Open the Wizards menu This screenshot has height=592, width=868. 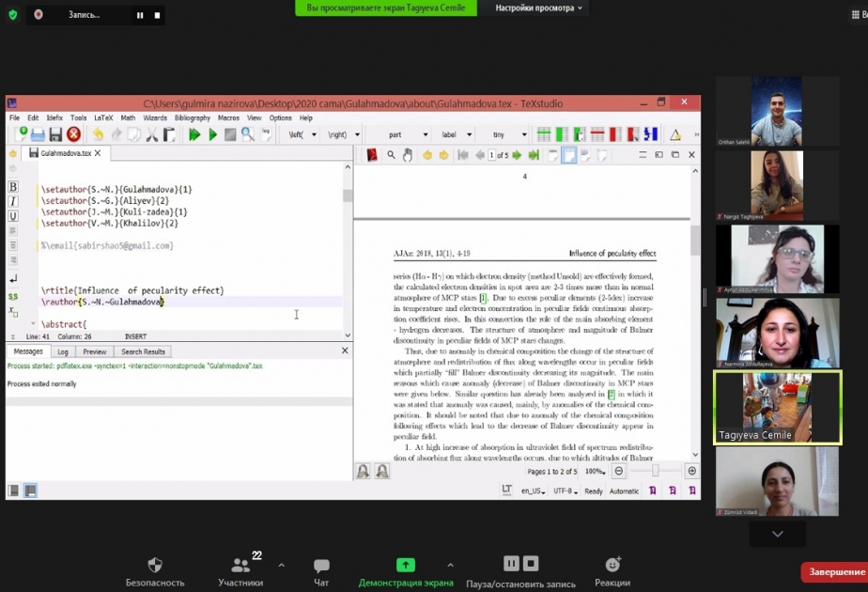(x=154, y=118)
